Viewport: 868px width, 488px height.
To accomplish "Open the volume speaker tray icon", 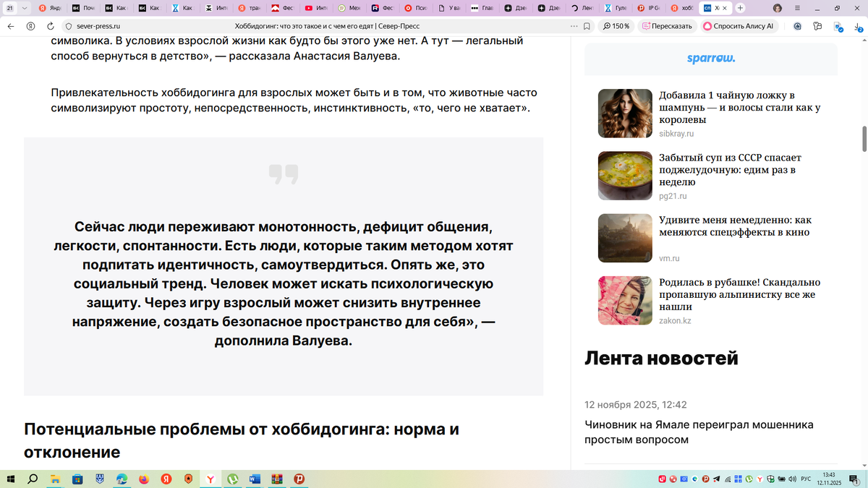I will (793, 479).
